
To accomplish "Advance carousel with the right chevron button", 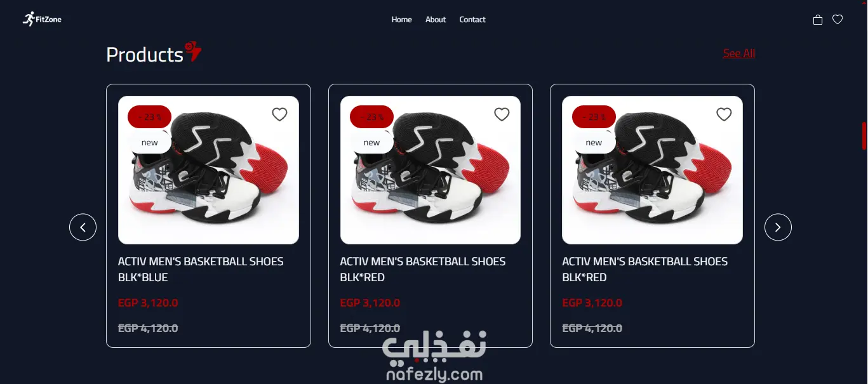I will pos(778,227).
